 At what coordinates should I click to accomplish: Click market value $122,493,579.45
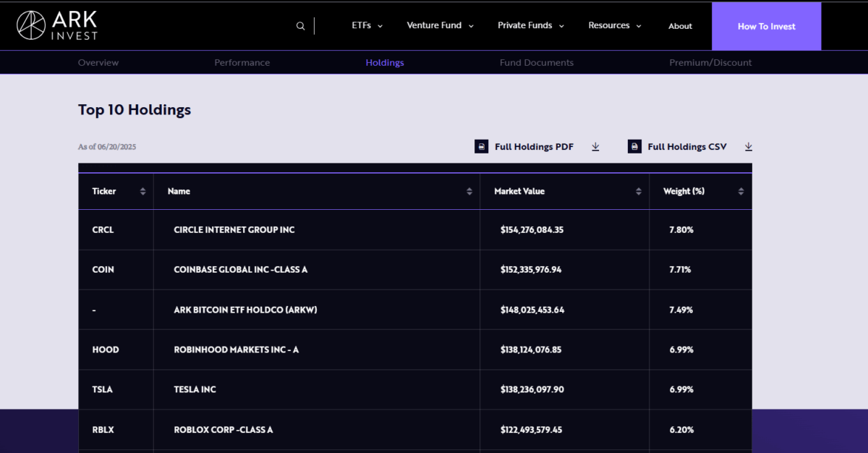(531, 430)
